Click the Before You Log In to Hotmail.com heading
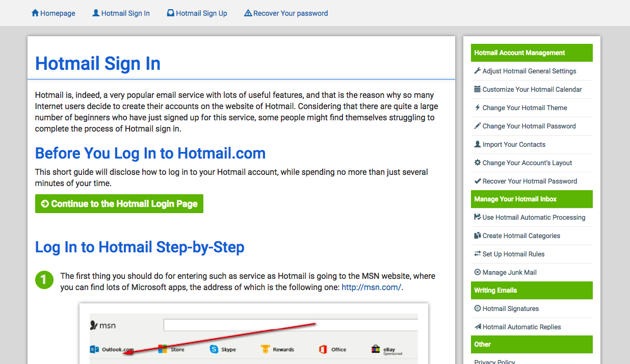Image resolution: width=630 pixels, height=364 pixels. coord(150,153)
